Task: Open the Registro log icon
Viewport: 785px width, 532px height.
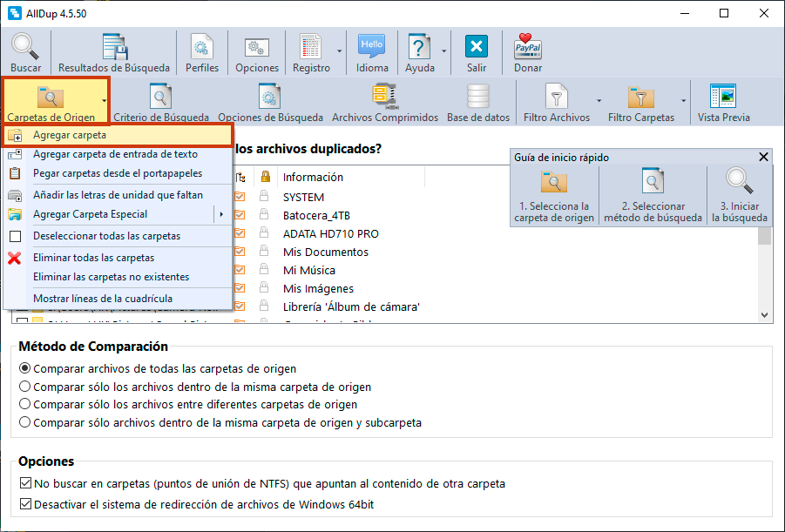Action: click(x=311, y=46)
